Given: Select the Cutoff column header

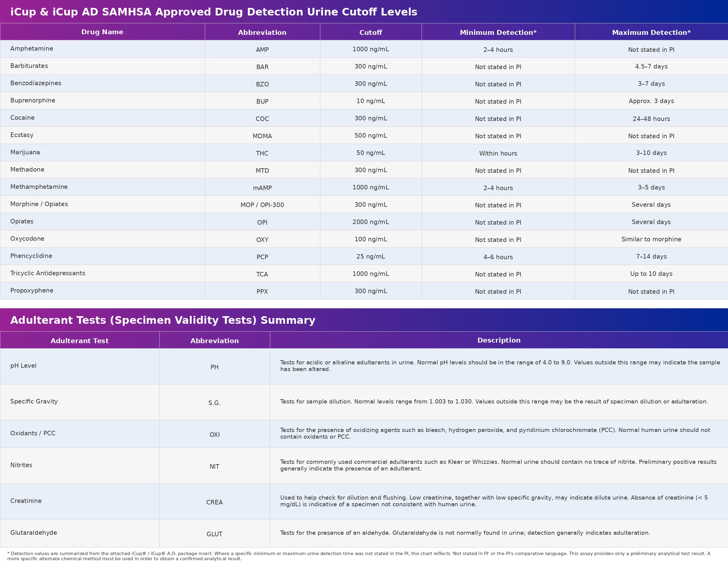Looking at the screenshot, I should [370, 32].
